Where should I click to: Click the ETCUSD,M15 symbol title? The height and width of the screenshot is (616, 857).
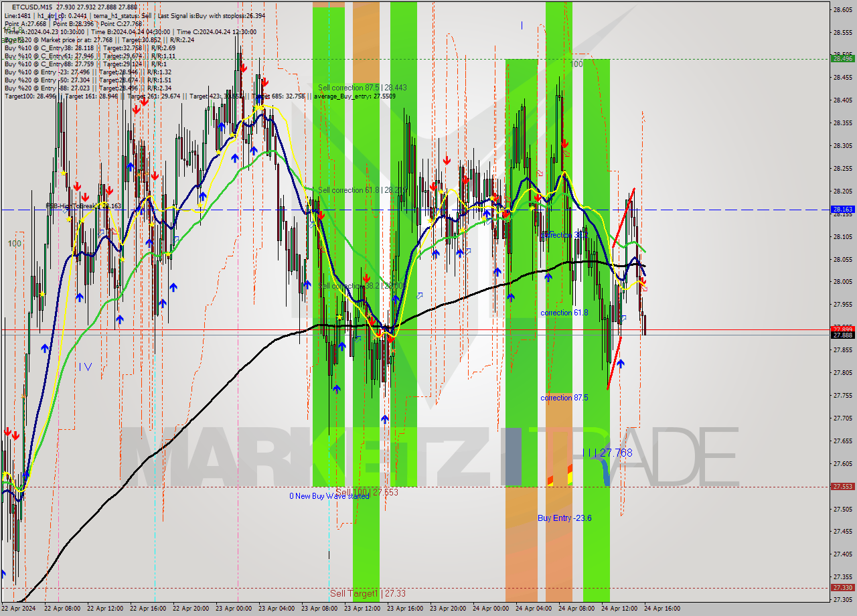coord(33,7)
